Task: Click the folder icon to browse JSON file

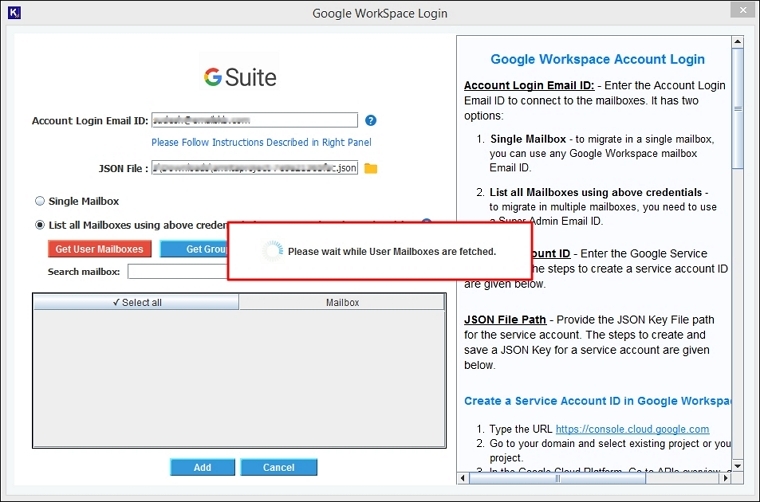Action: pyautogui.click(x=371, y=168)
